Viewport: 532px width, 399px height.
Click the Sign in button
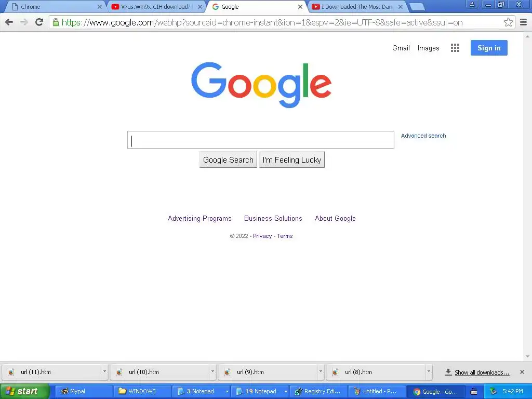[489, 48]
